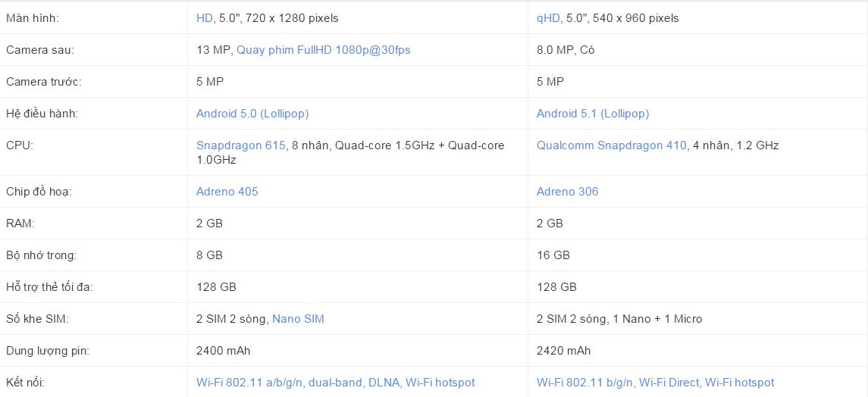Click the Nano SIM link
Viewport: 868px width, 397px height.
[298, 319]
